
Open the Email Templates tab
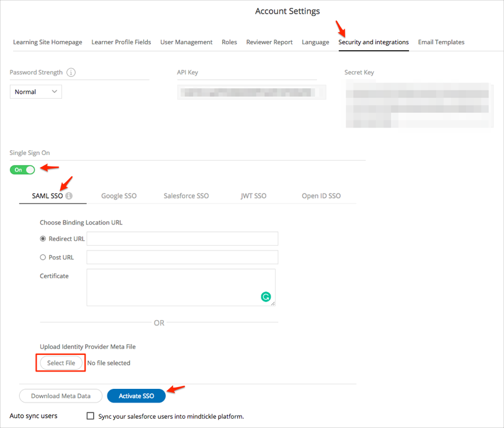441,42
